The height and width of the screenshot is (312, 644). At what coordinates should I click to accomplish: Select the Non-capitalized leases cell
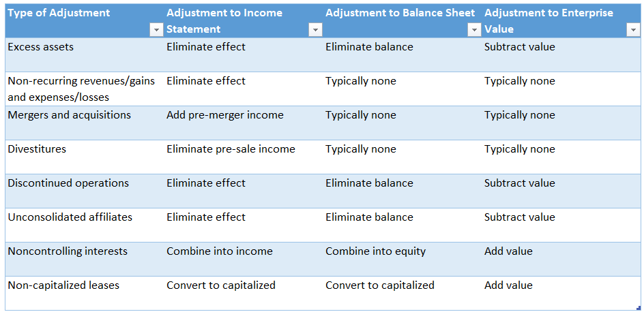[x=63, y=285]
